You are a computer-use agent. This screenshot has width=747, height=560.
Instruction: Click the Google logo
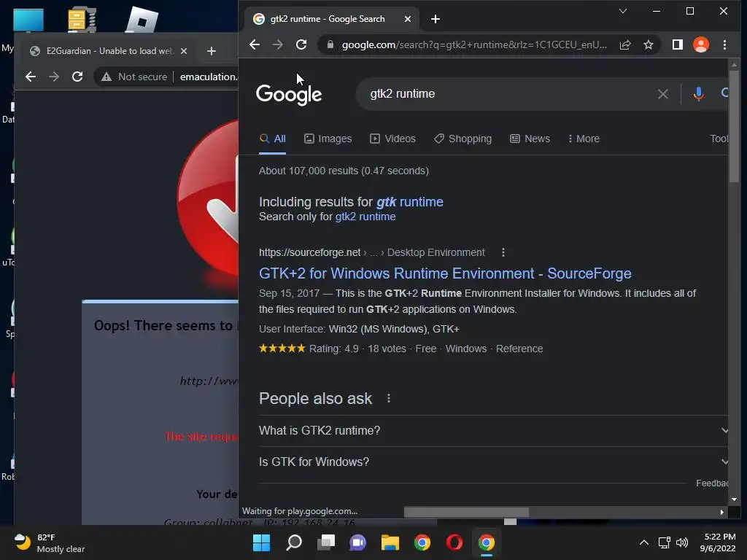[x=289, y=94]
